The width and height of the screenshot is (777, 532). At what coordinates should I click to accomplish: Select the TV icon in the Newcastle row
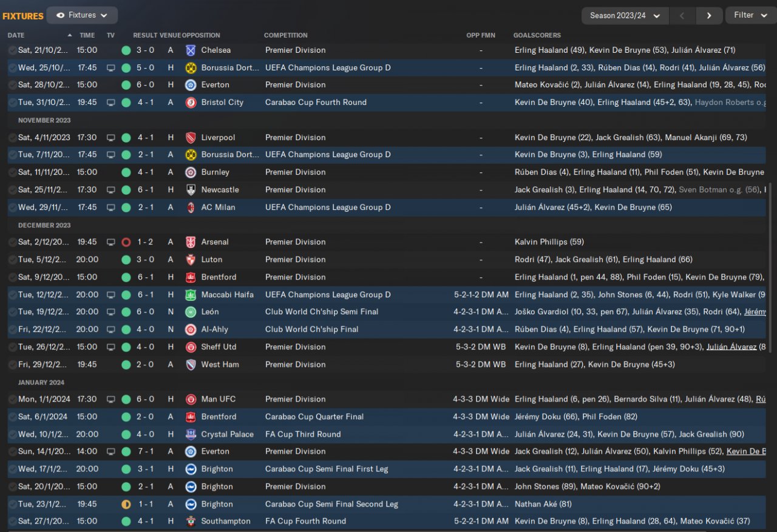pyautogui.click(x=110, y=190)
